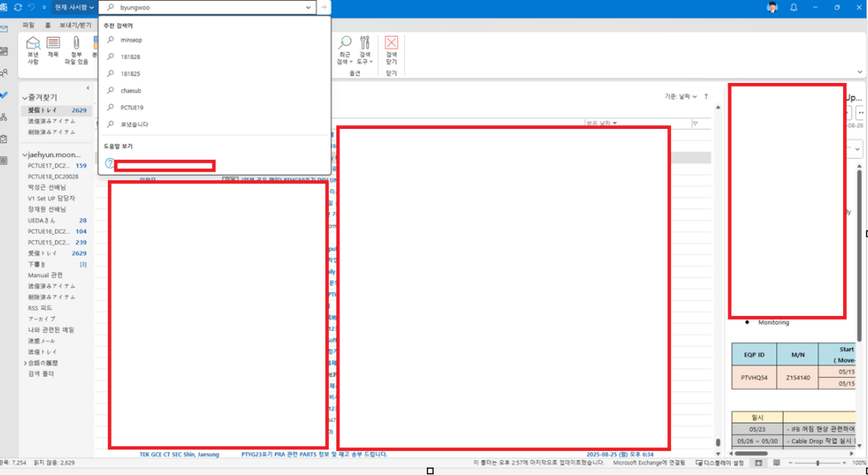Filter by Has Attachments paperclip icon

76,51
